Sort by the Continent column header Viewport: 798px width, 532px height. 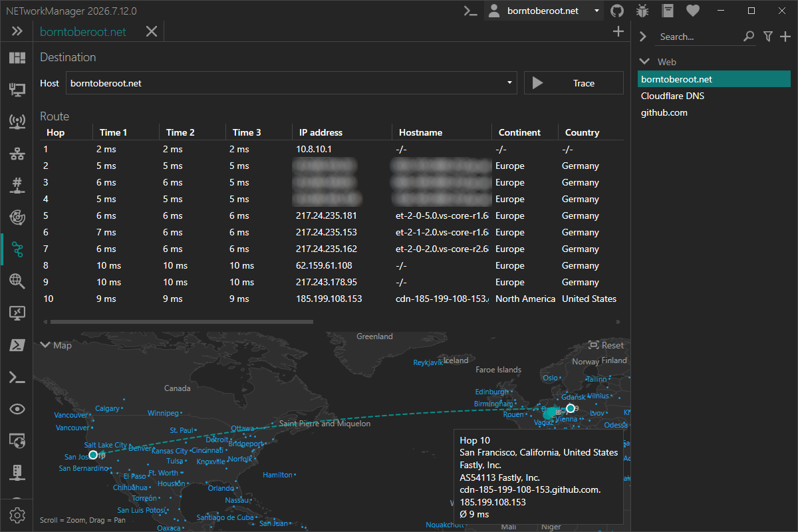[x=525, y=132]
